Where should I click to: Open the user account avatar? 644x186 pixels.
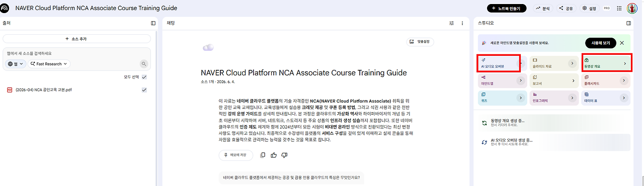(632, 9)
